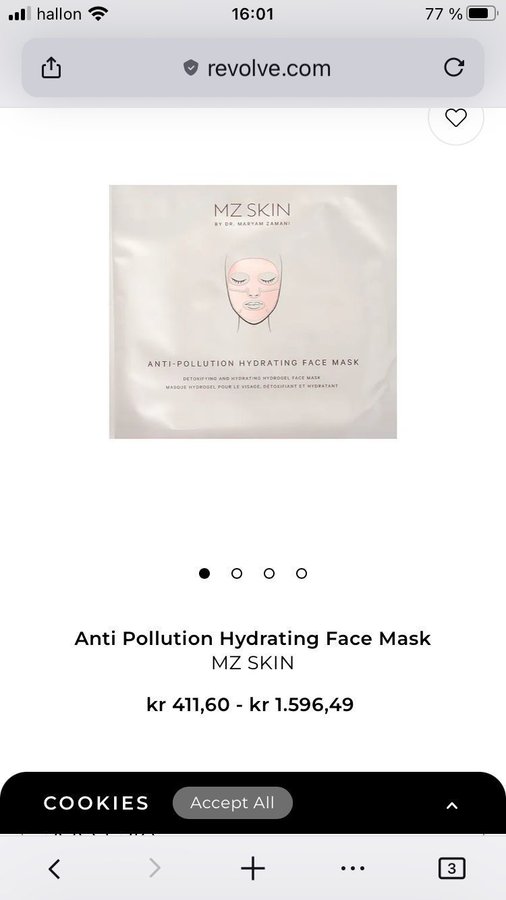Tap the shield privacy icon beside revolve.com
506x900 pixels.
(x=190, y=68)
